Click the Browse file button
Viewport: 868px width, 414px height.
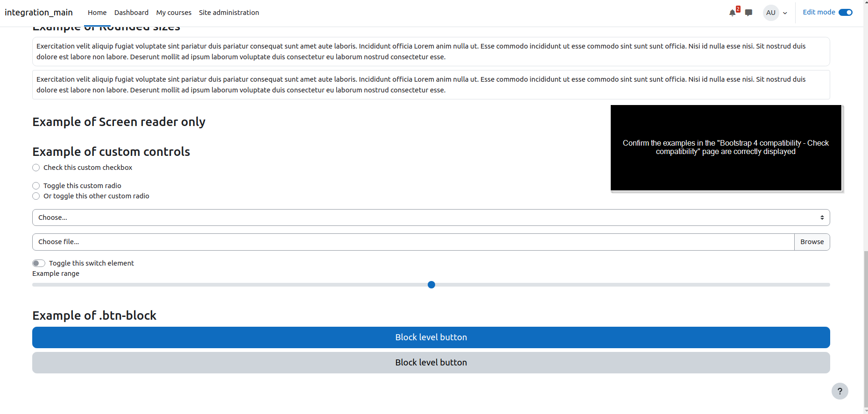[812, 242]
